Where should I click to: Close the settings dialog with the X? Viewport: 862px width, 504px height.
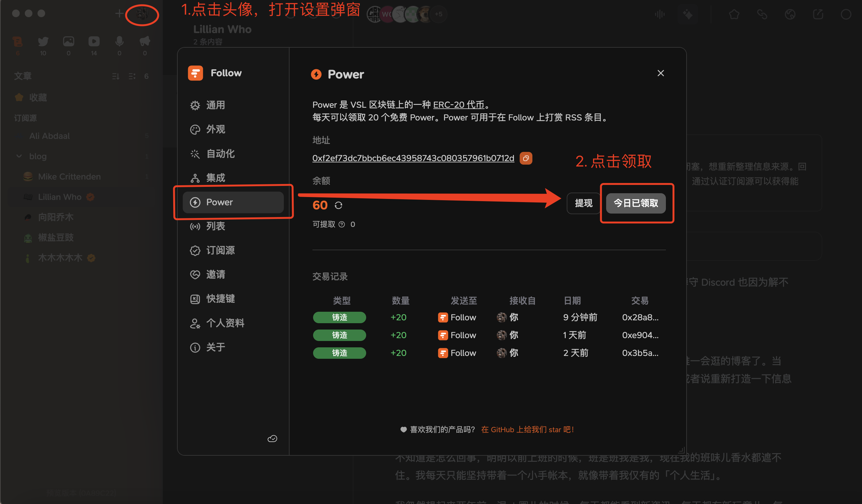660,73
